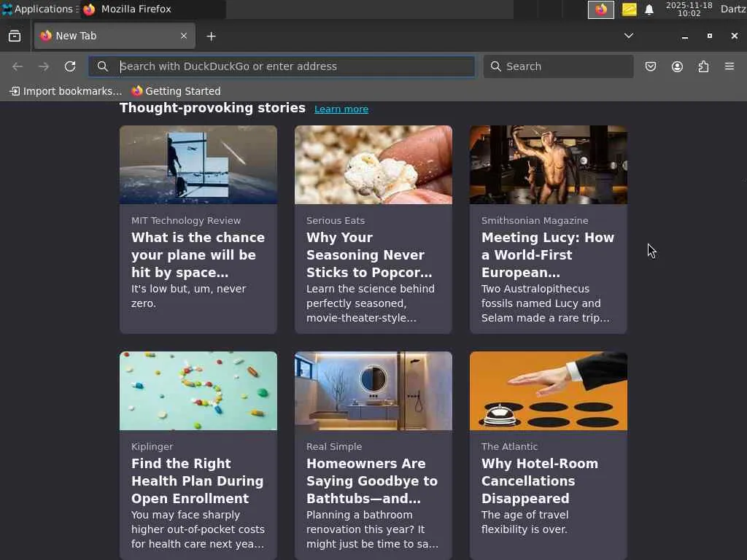
Task: Focus the separate Search box
Action: click(x=558, y=66)
